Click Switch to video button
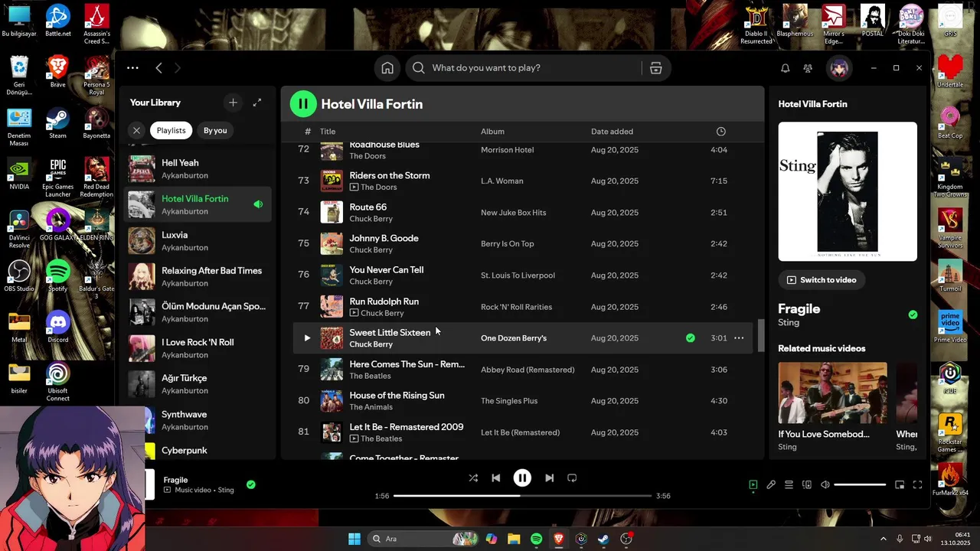This screenshot has height=551, width=980. 822,280
